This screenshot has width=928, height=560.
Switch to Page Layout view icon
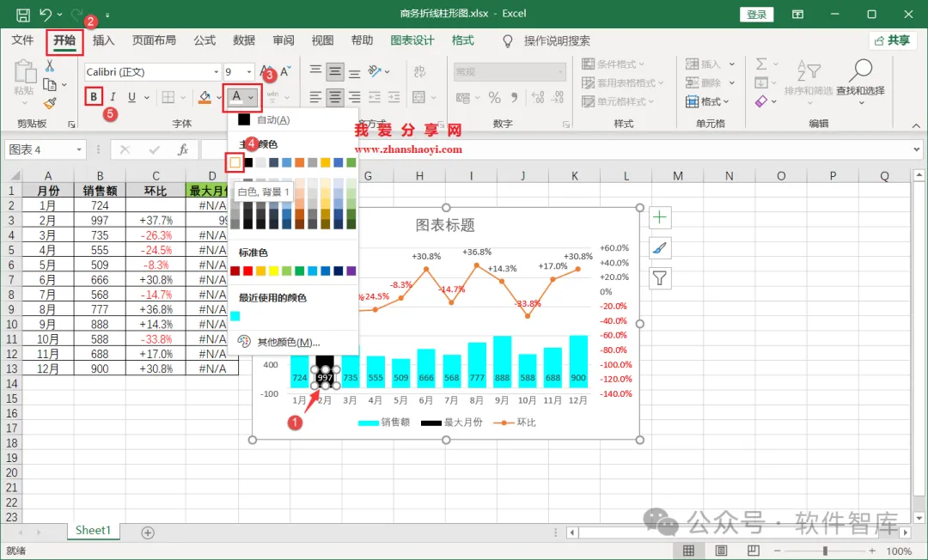tap(721, 551)
